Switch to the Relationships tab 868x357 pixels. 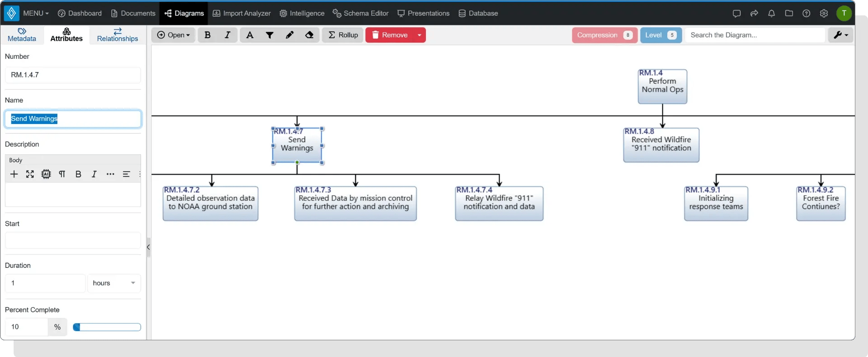(118, 35)
